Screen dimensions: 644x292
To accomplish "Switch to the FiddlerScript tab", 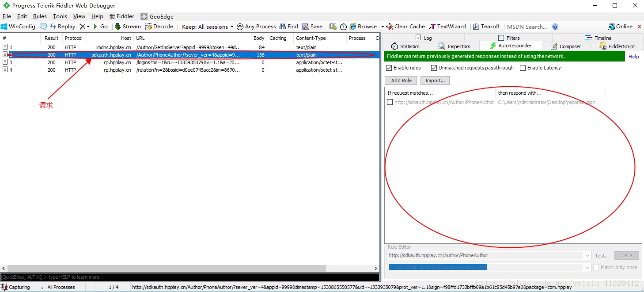I will pyautogui.click(x=617, y=46).
